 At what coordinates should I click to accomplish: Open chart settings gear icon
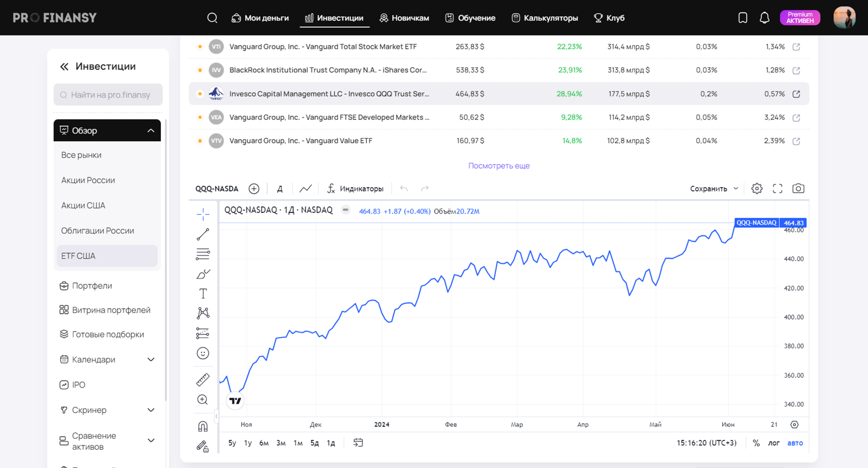point(756,188)
